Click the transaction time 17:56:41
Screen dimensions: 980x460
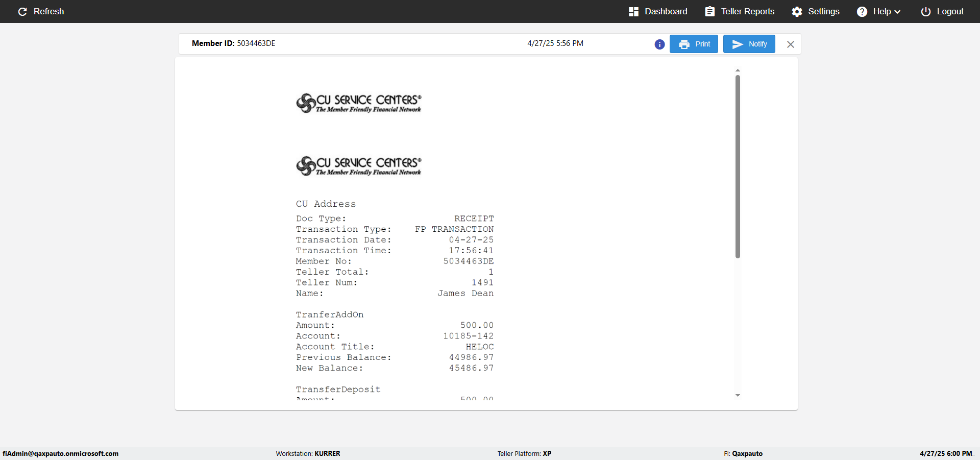coord(472,251)
